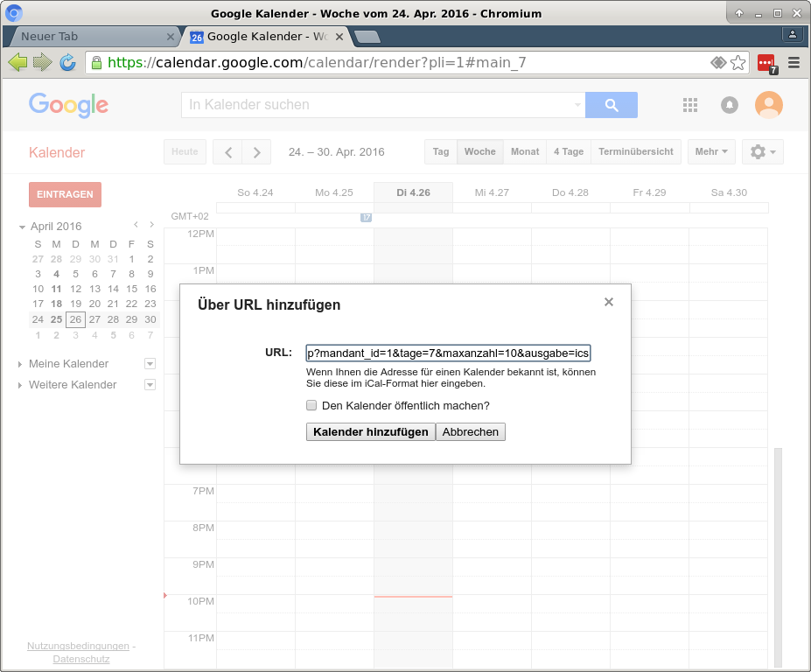Click the Abbrechen button
Screen dimensions: 811x672
coord(471,432)
